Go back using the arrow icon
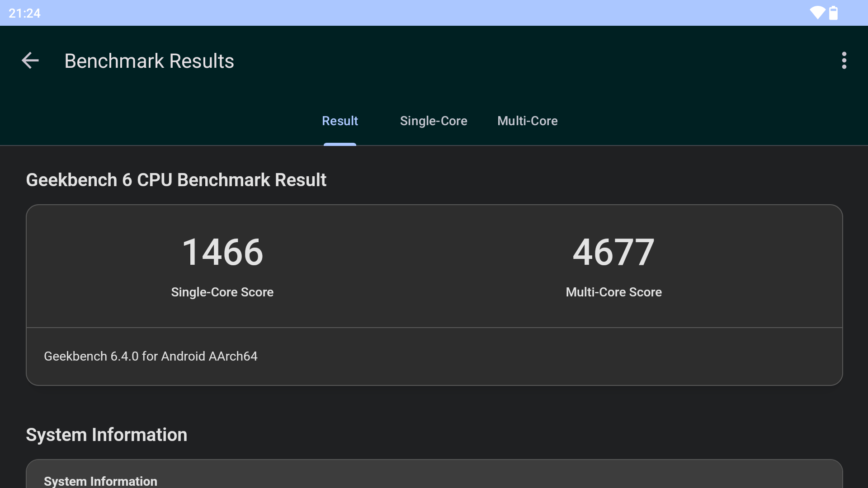868x488 pixels. pyautogui.click(x=30, y=61)
